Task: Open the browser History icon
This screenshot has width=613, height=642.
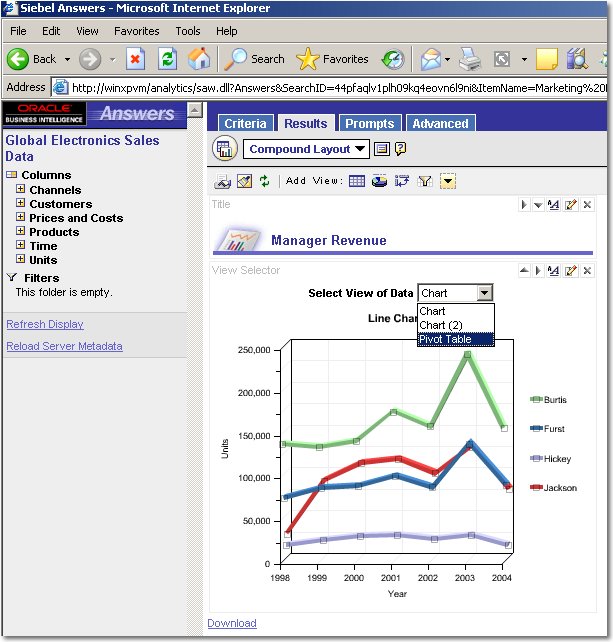Action: click(x=392, y=59)
